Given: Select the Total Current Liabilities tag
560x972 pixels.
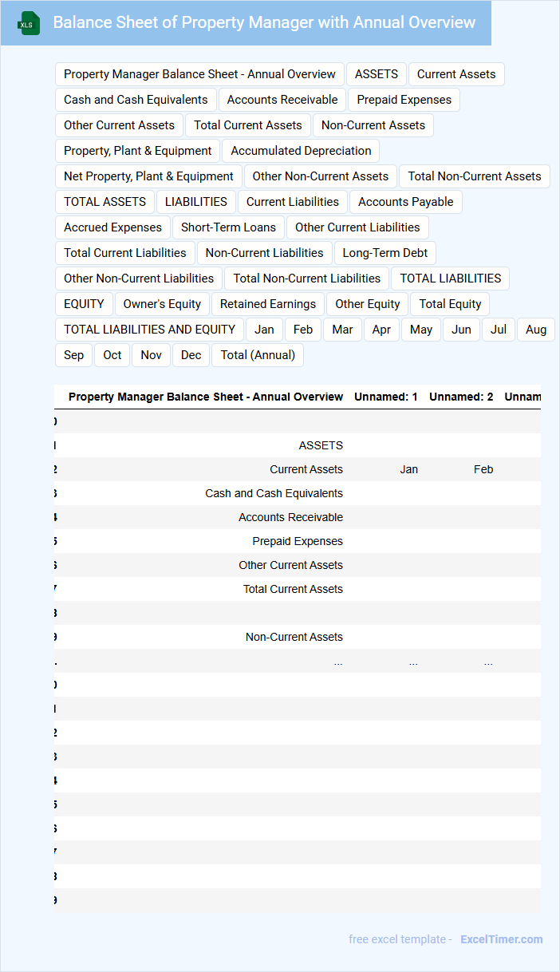Looking at the screenshot, I should click(x=125, y=253).
